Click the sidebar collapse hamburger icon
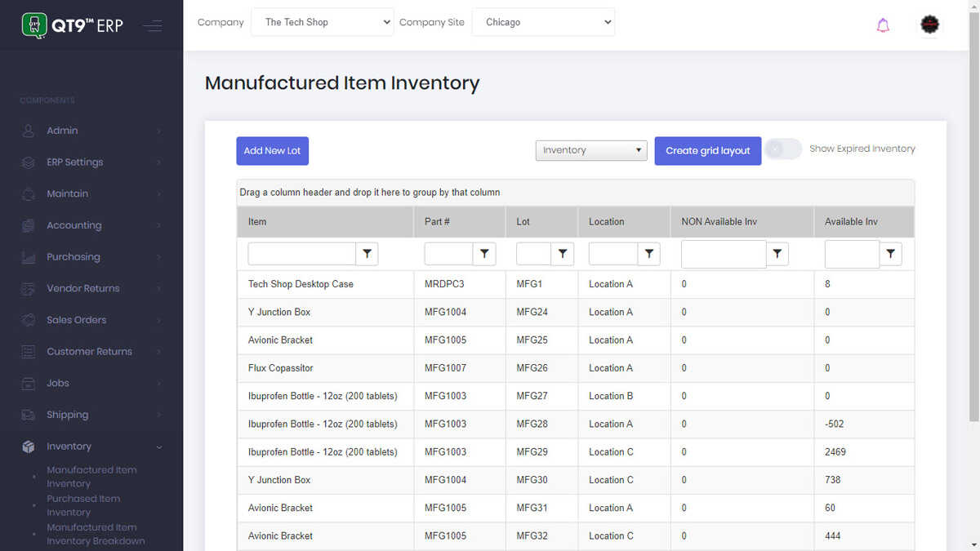Screen dimensions: 980x551 [153, 24]
